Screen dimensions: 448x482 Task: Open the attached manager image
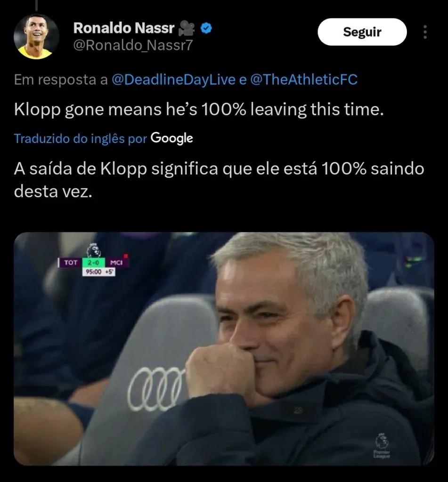(224, 349)
